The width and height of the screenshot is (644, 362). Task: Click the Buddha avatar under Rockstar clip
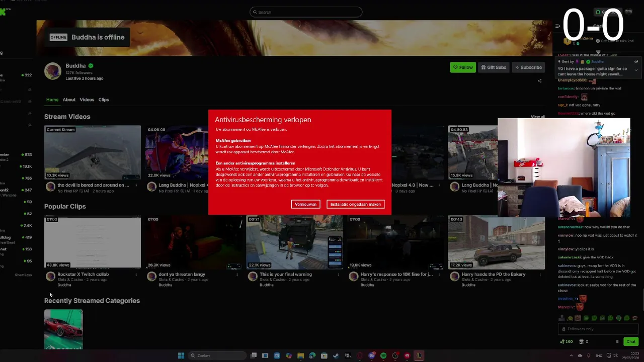pyautogui.click(x=50, y=276)
